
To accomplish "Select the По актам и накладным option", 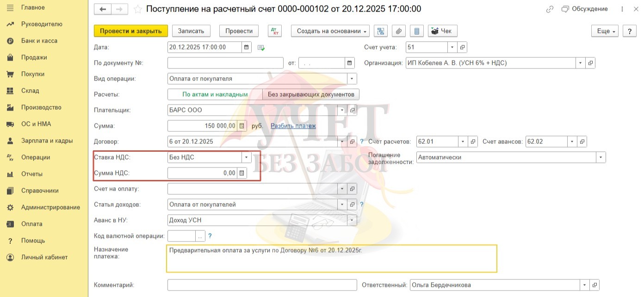I will (215, 94).
